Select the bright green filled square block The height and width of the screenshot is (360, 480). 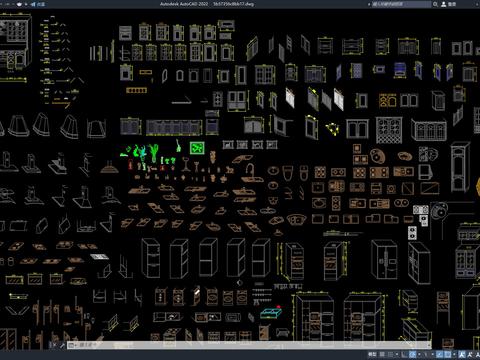197,148
